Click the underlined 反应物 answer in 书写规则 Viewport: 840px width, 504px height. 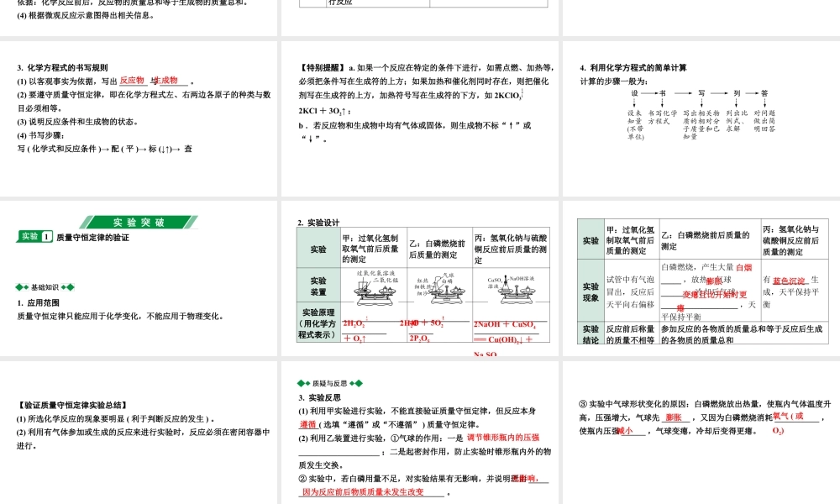click(133, 80)
